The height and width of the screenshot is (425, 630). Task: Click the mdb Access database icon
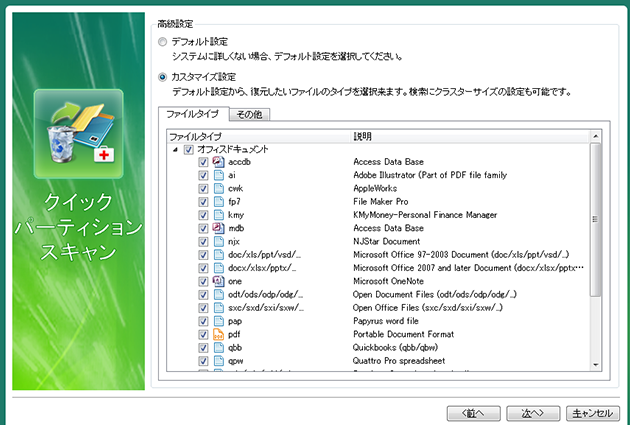point(218,228)
